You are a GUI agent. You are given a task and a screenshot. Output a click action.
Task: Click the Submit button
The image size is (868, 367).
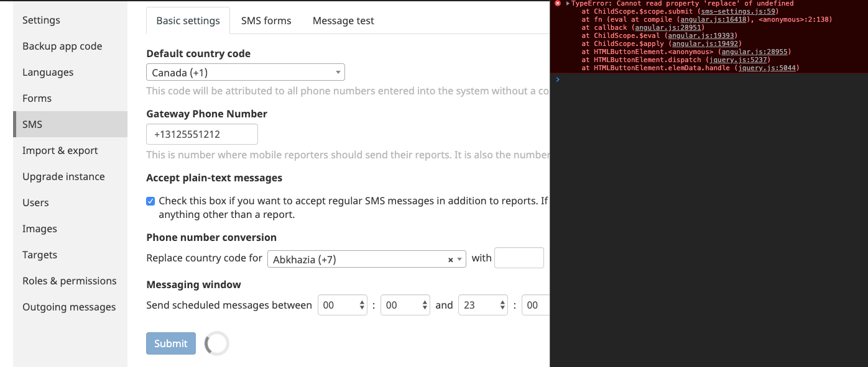(171, 343)
